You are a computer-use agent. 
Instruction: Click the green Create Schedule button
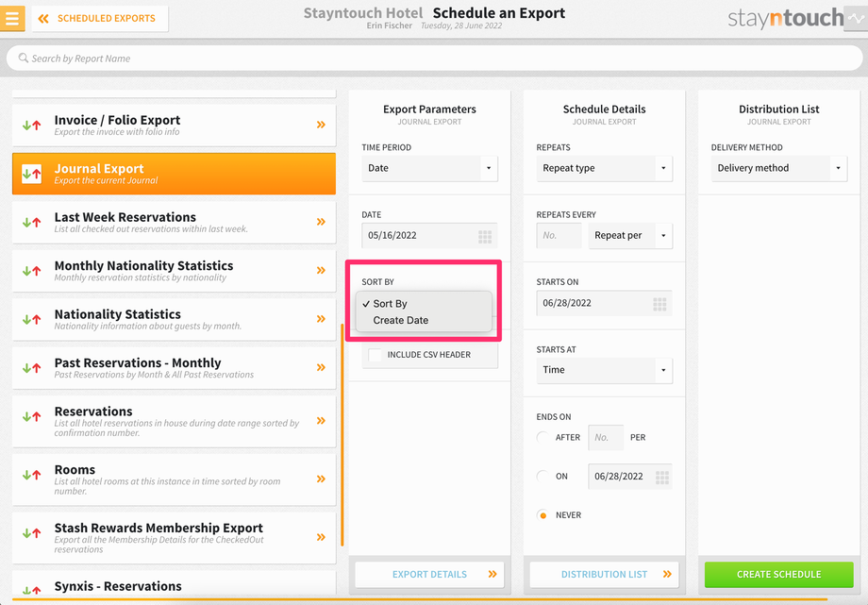(x=779, y=575)
